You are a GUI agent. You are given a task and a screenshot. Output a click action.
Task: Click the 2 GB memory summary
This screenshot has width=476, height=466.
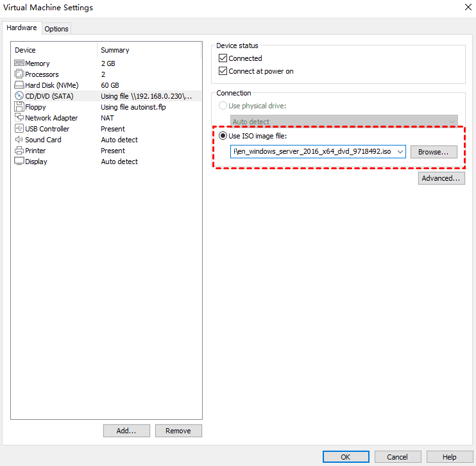point(108,63)
